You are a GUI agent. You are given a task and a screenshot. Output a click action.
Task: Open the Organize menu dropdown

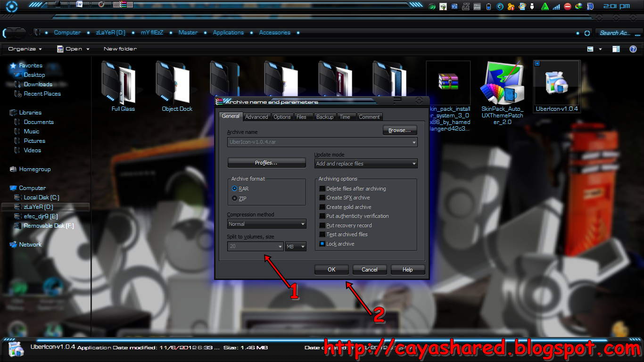25,49
